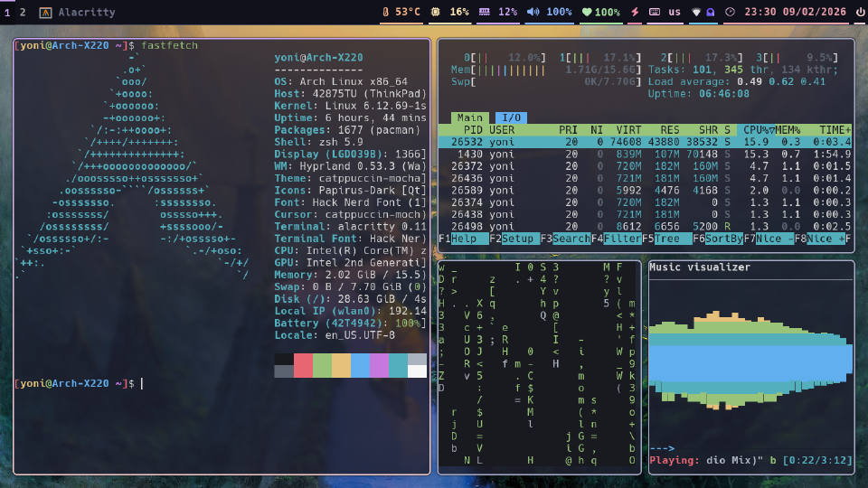
Task: Click the yellow color block in fastfetch
Action: point(341,366)
